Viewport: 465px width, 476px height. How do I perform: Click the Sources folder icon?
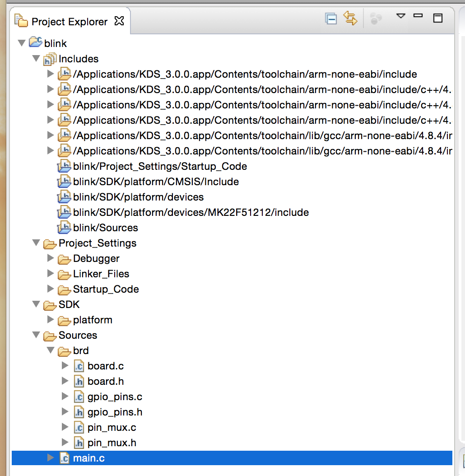click(50, 336)
